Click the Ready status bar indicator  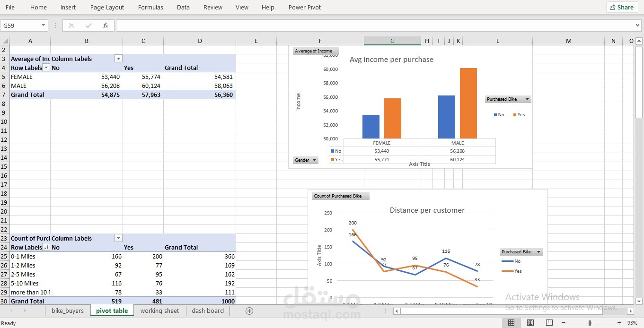9,323
